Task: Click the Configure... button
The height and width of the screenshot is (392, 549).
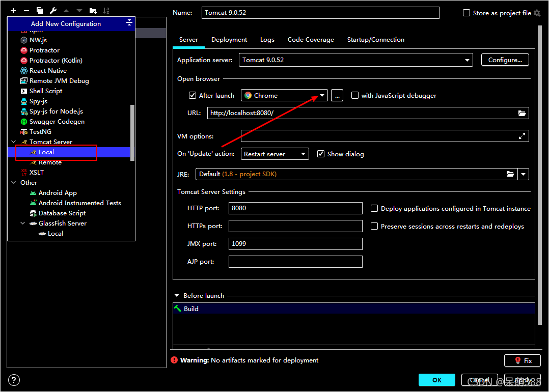Action: (505, 60)
